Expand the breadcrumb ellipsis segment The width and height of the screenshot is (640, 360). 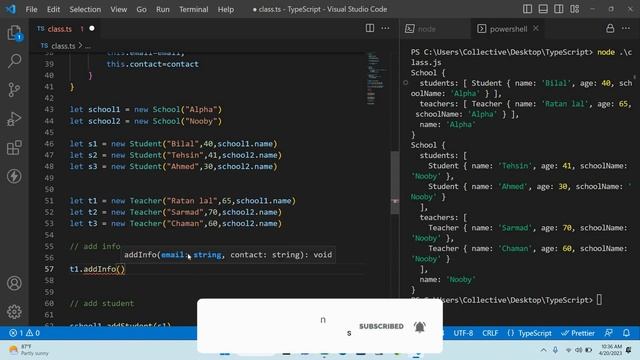pos(88,46)
